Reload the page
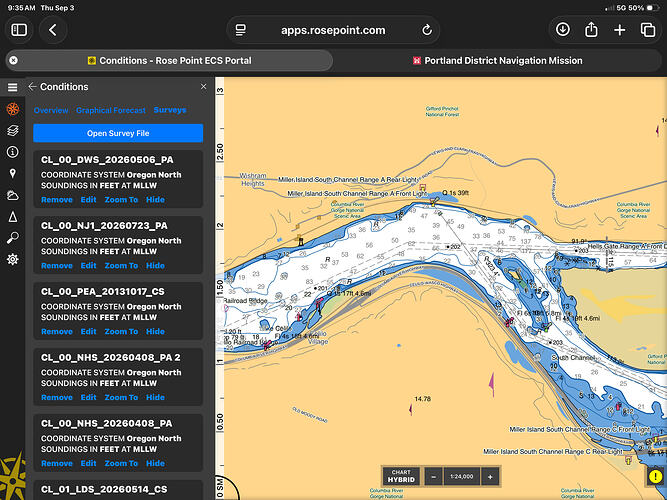This screenshot has height=500, width=667. (427, 30)
